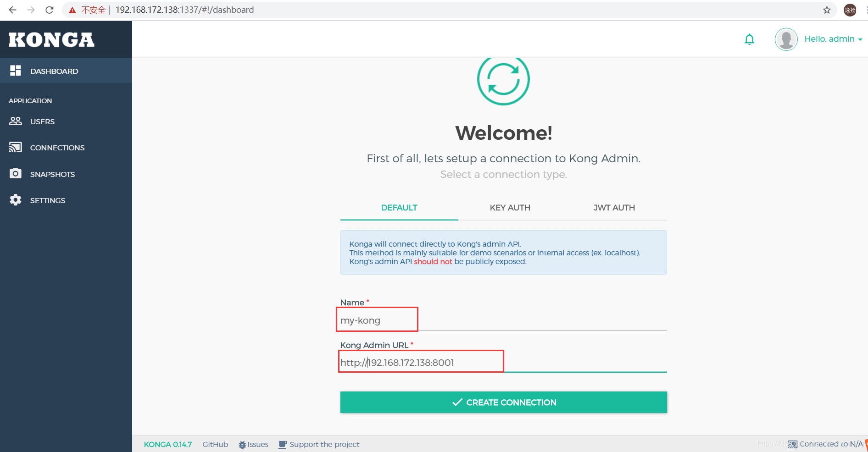
Task: Click the browser back arrow
Action: tap(13, 10)
